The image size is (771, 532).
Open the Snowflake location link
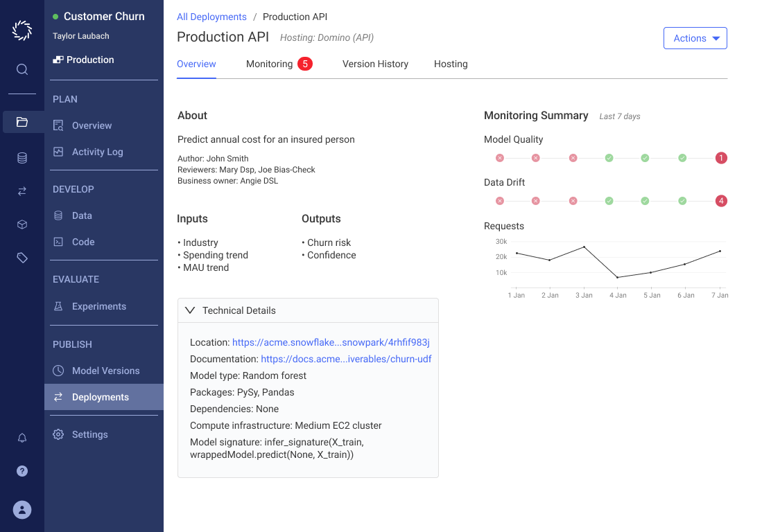click(x=331, y=342)
